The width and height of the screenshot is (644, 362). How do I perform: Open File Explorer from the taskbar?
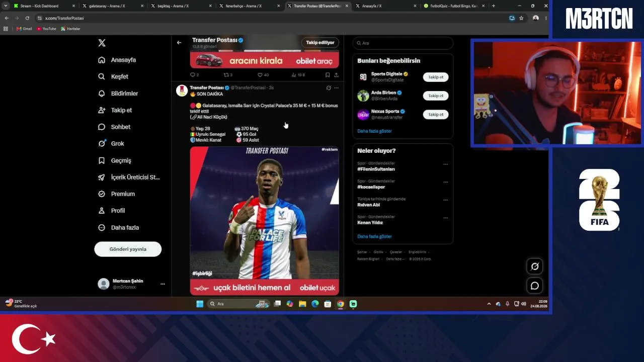(x=302, y=304)
